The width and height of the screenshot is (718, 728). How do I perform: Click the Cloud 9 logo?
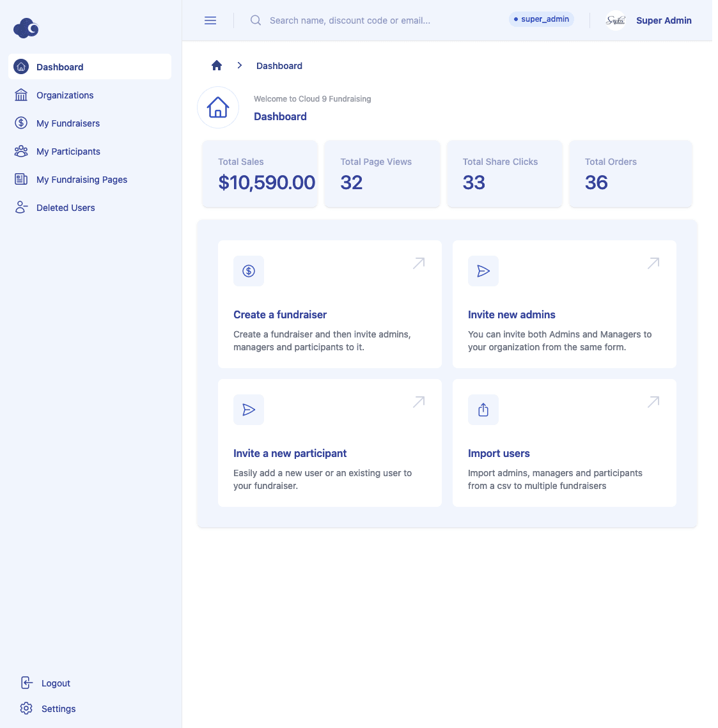coord(26,28)
